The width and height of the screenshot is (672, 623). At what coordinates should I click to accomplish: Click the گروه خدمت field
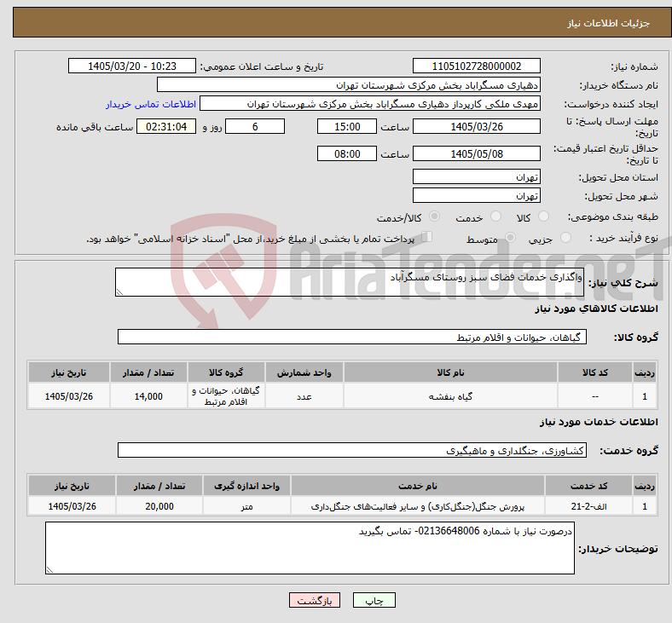(352, 451)
